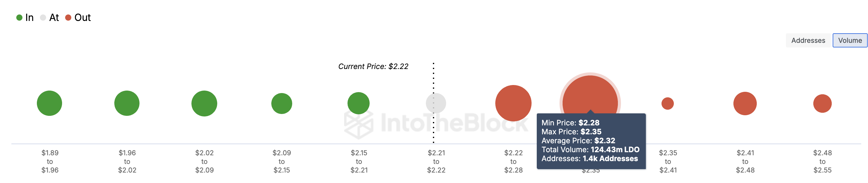Toggle the green "In" legend series
The width and height of the screenshot is (868, 183).
pyautogui.click(x=25, y=18)
